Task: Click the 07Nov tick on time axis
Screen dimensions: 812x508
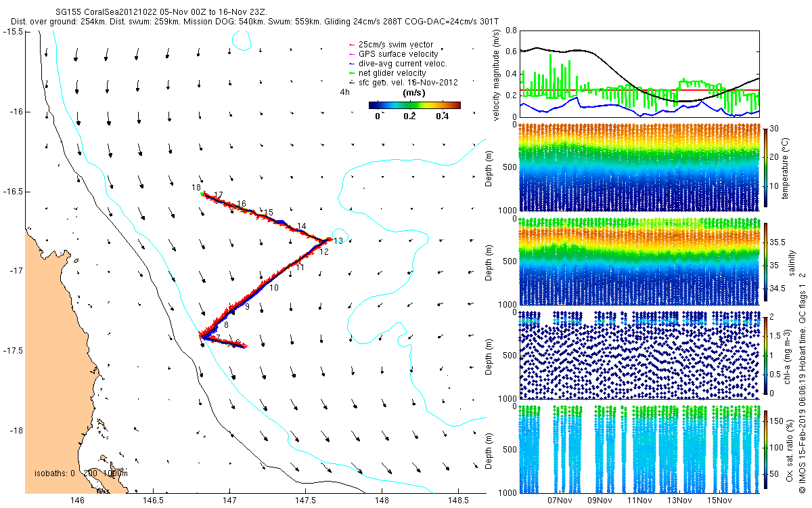Action: pos(560,501)
